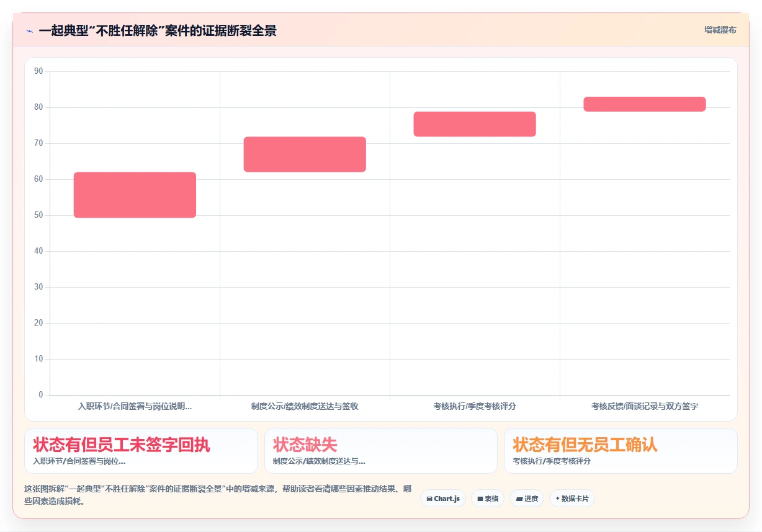This screenshot has height=532, width=762.
Task: Select the Chart.js chip
Action: click(x=443, y=499)
